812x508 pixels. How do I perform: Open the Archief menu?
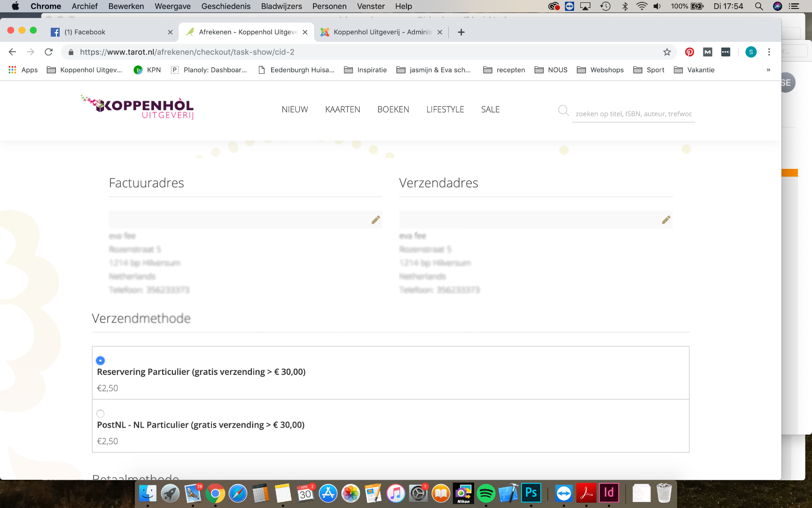tap(85, 6)
